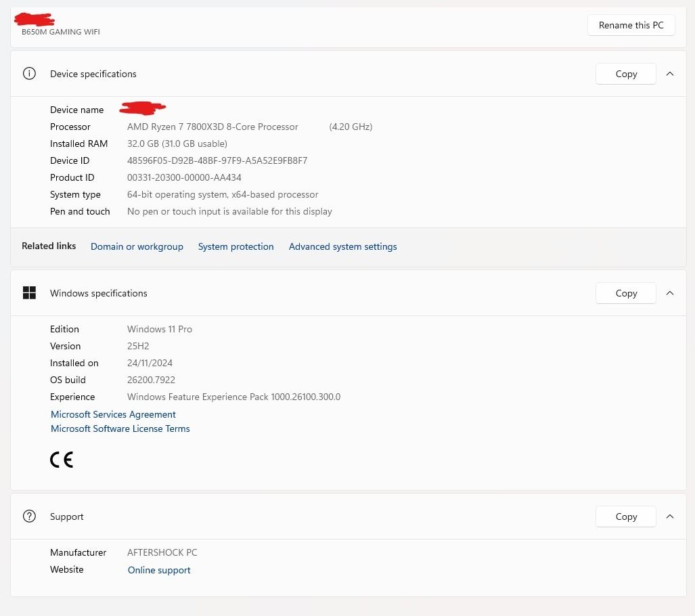This screenshot has height=616, width=695.
Task: Click the Device specifications info icon
Action: point(29,74)
